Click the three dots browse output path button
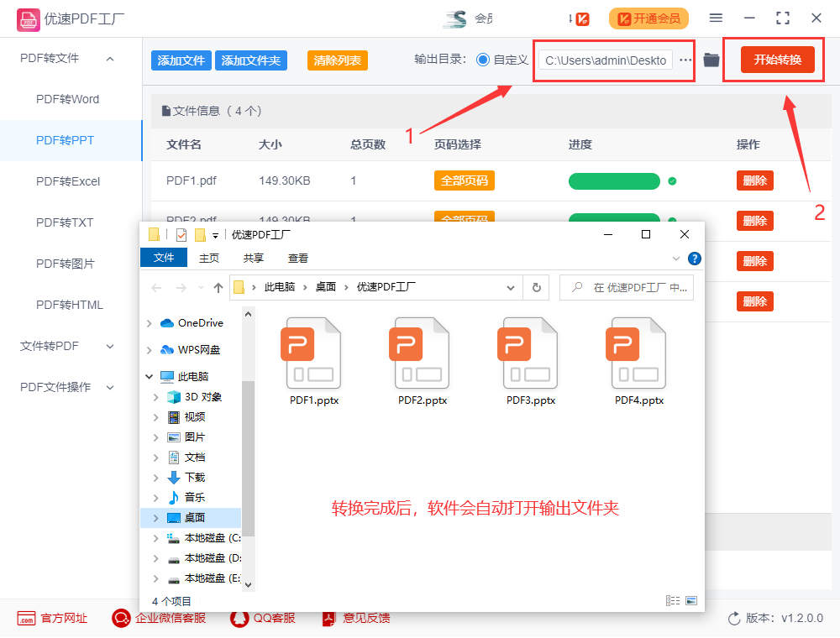This screenshot has width=840, height=638. click(x=685, y=60)
